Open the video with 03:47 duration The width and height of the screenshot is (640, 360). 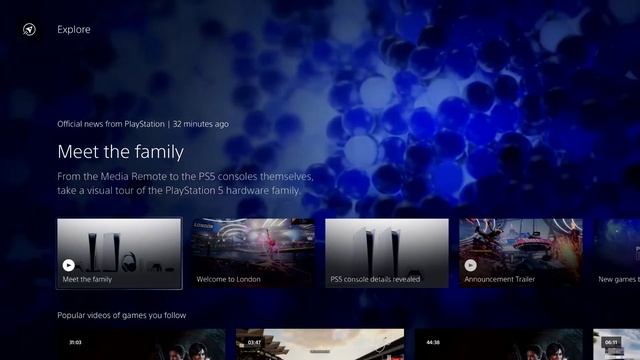pyautogui.click(x=320, y=344)
